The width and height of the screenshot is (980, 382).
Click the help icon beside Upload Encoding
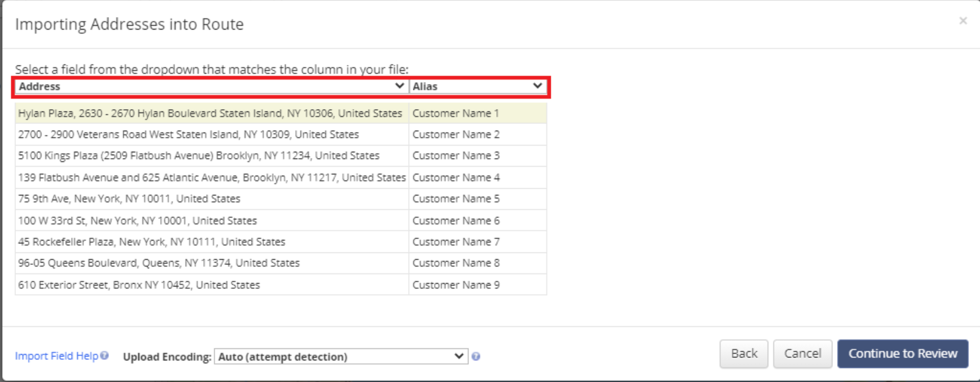(476, 356)
